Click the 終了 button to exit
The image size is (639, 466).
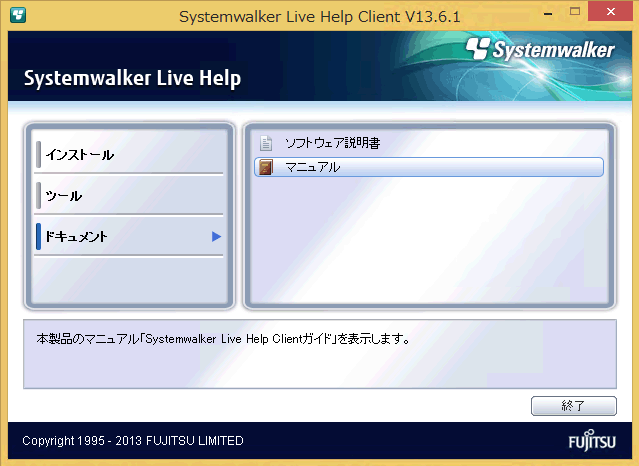click(573, 406)
